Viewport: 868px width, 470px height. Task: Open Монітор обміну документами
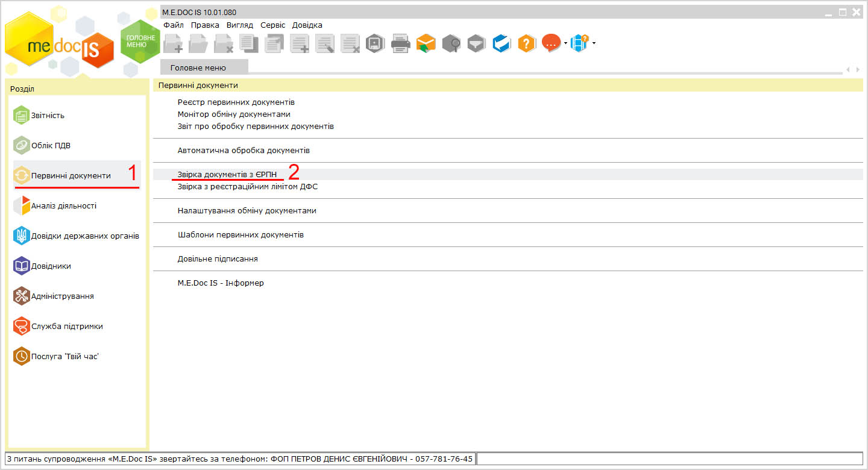[234, 114]
